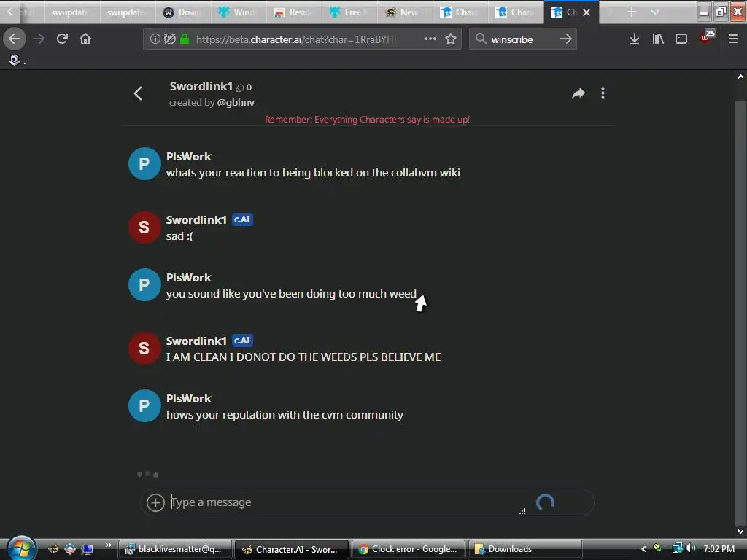
Task: Click the 'Swordlink1' chat title
Action: (201, 87)
